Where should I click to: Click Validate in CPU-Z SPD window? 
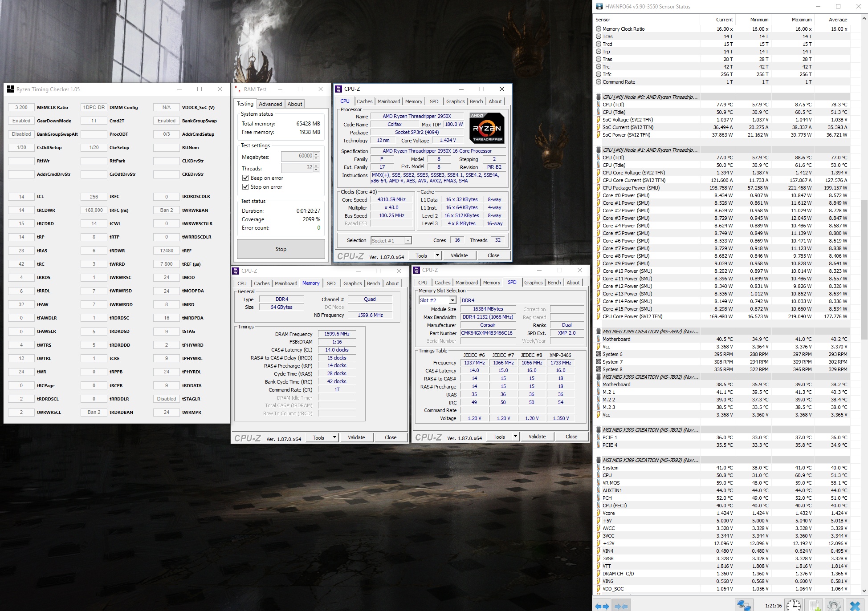[x=537, y=437]
